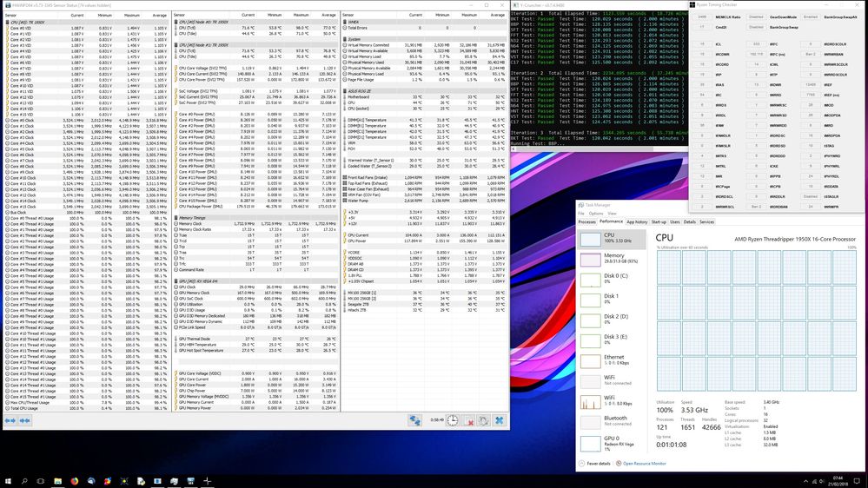This screenshot has width=868, height=488.
Task: Click the tCL value field in Ryzen Timing Checker
Action: (702, 44)
